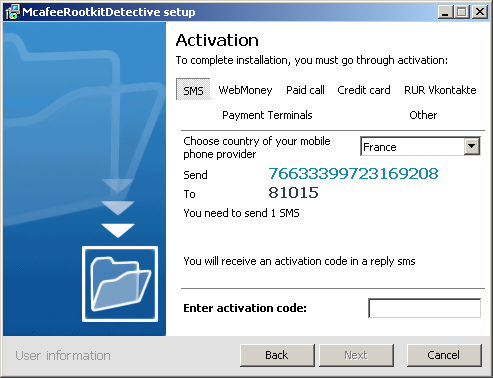Screen dimensions: 493x378
Task: Switch to the Other tab
Action: 423,115
